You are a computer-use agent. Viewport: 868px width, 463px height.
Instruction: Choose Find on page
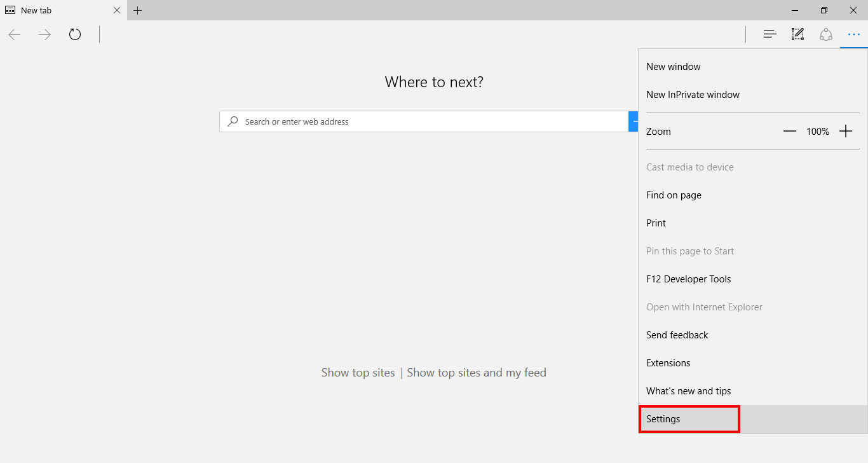pyautogui.click(x=753, y=195)
